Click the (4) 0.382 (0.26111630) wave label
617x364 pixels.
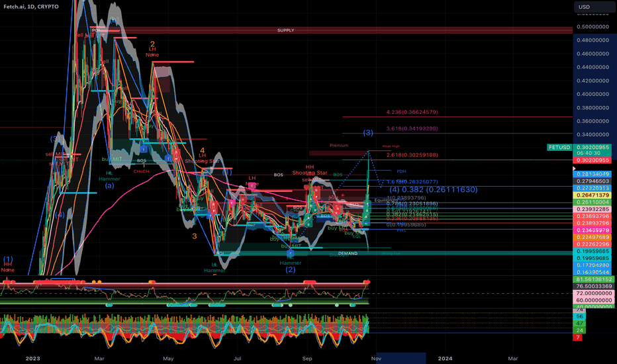click(433, 190)
